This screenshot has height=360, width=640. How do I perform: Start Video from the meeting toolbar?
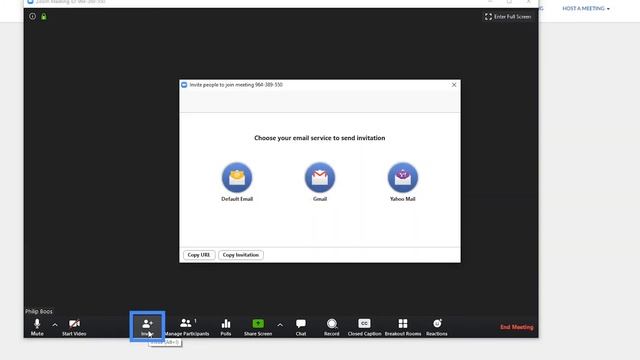[74, 327]
